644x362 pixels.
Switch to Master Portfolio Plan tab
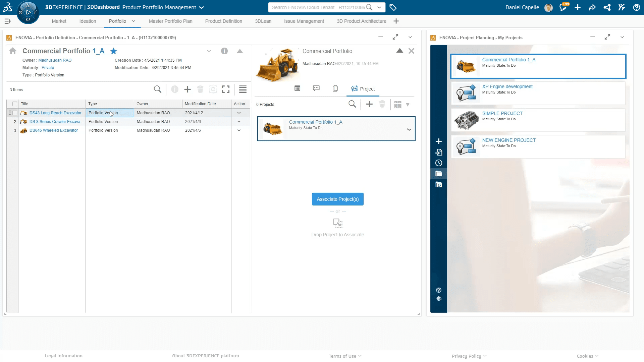coord(170,21)
